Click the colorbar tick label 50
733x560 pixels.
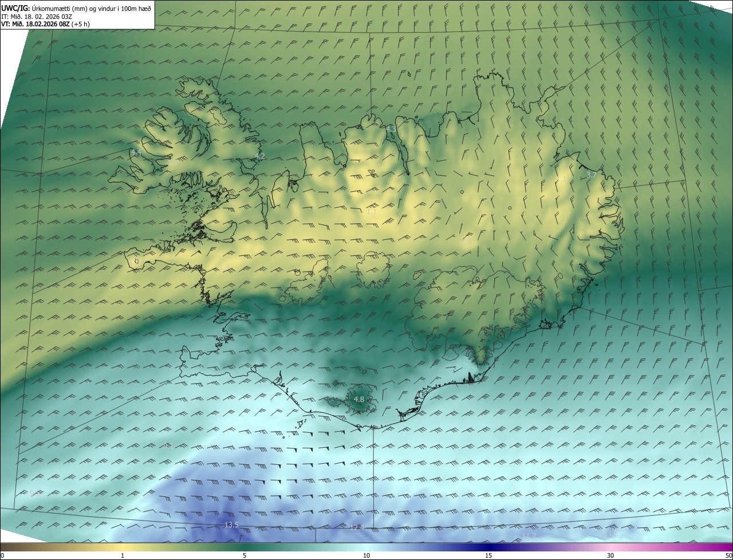[728, 555]
